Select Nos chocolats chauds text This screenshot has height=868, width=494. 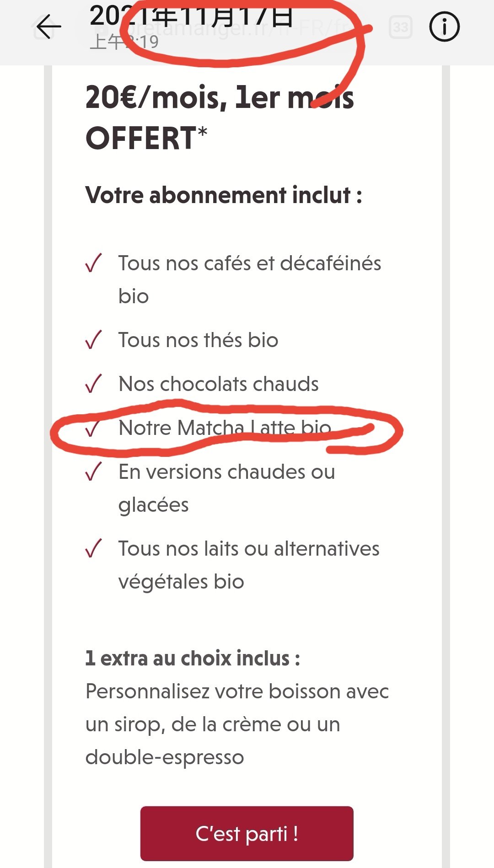click(219, 384)
